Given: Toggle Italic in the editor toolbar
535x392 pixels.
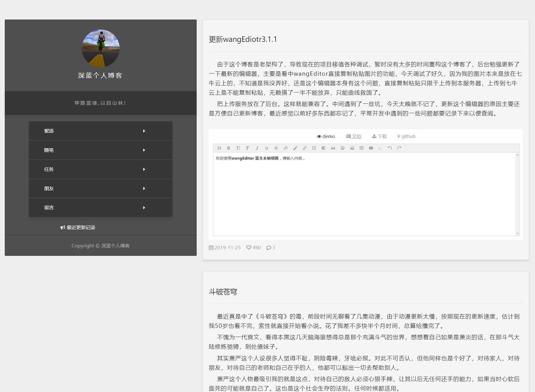Looking at the screenshot, I should 257,148.
